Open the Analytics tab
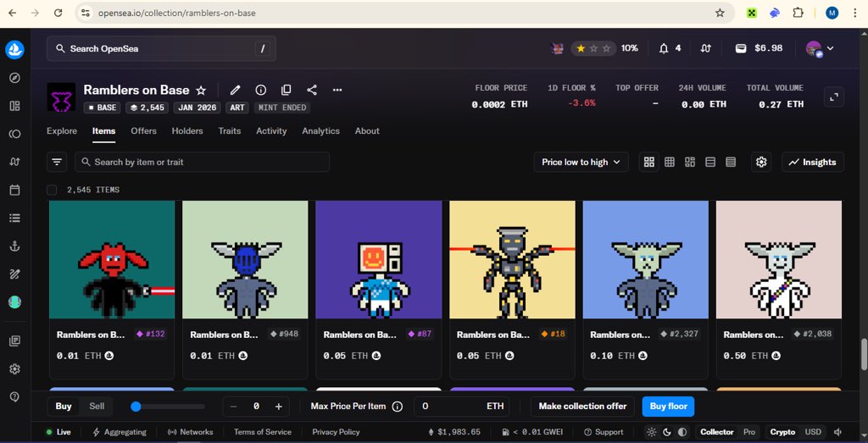The width and height of the screenshot is (868, 443). [x=320, y=131]
